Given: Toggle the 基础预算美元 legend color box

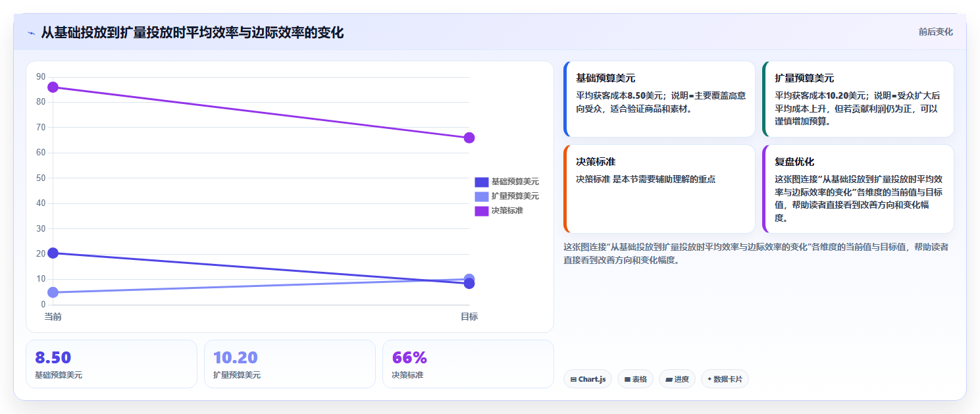Looking at the screenshot, I should 481,182.
